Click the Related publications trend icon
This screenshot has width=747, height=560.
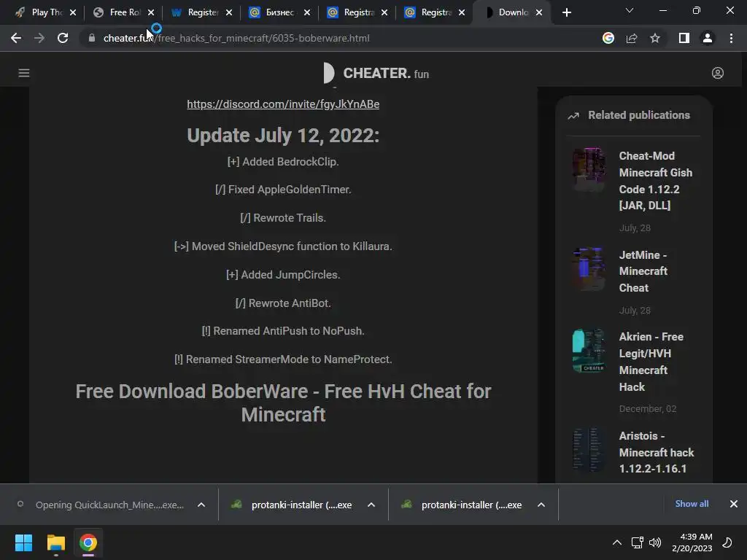[573, 115]
